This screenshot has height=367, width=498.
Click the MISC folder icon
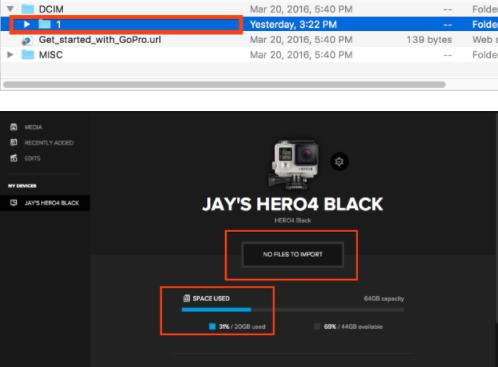(28, 55)
